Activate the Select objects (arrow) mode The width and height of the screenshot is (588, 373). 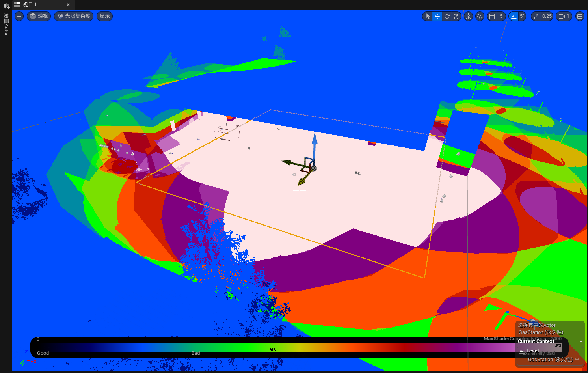[x=428, y=16]
